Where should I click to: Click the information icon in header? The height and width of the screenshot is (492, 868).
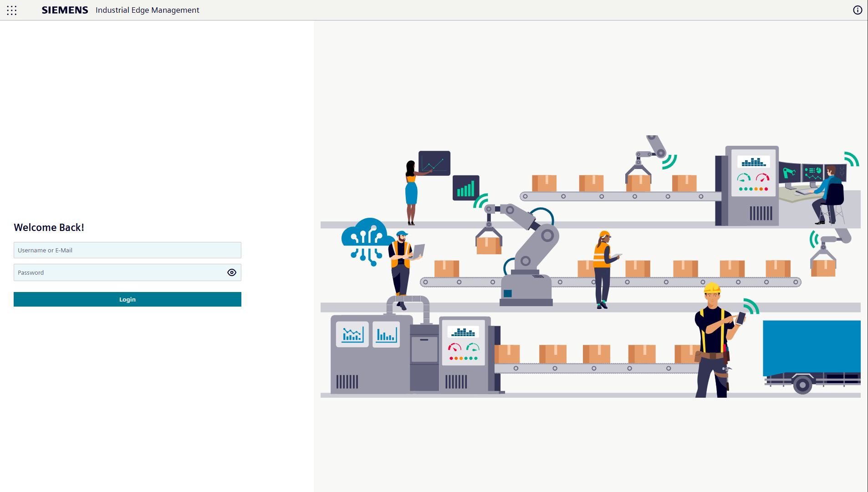[858, 10]
